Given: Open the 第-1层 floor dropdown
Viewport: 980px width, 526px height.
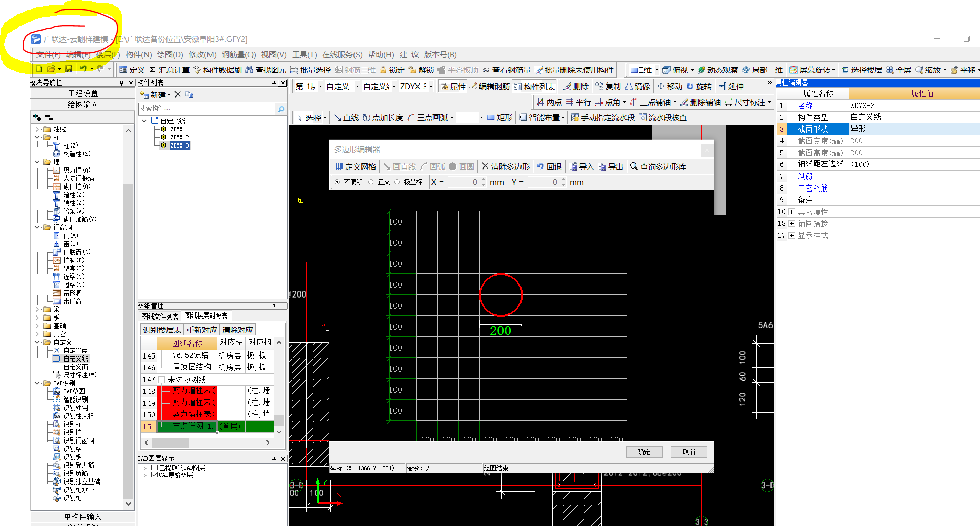Looking at the screenshot, I should point(320,86).
